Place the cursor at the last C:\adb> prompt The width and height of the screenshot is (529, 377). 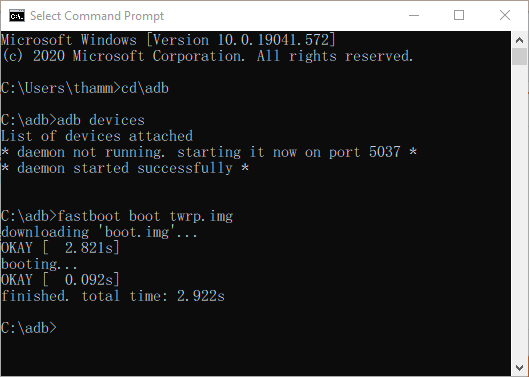coord(29,328)
